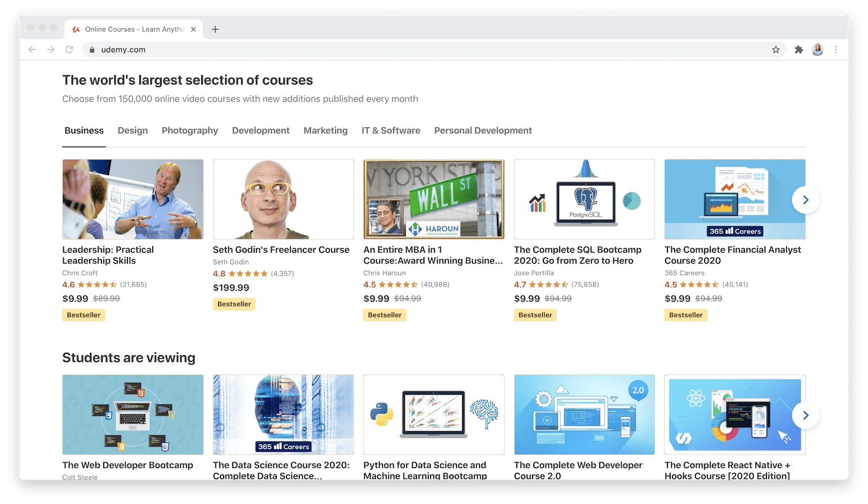Click Bestseller badge under SQL Bootcamp
This screenshot has width=868, height=504.
pyautogui.click(x=535, y=315)
